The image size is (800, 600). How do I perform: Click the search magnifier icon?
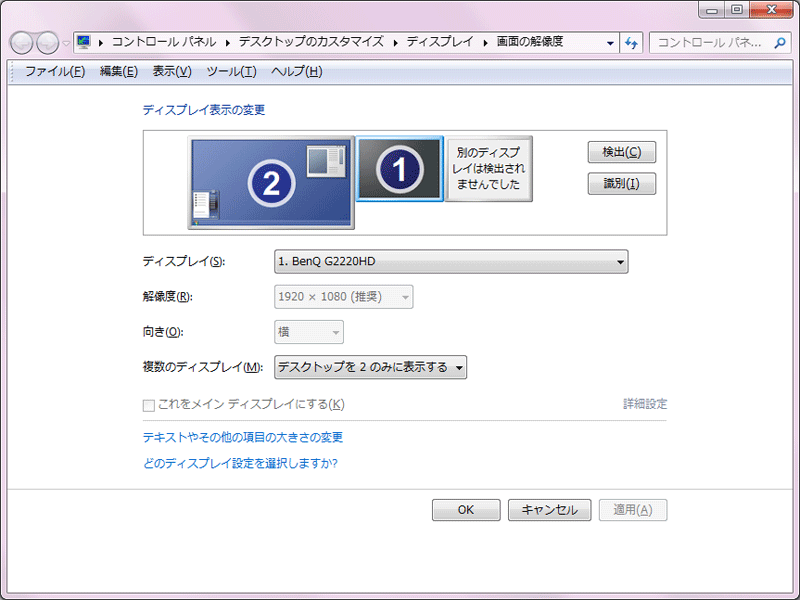(781, 43)
